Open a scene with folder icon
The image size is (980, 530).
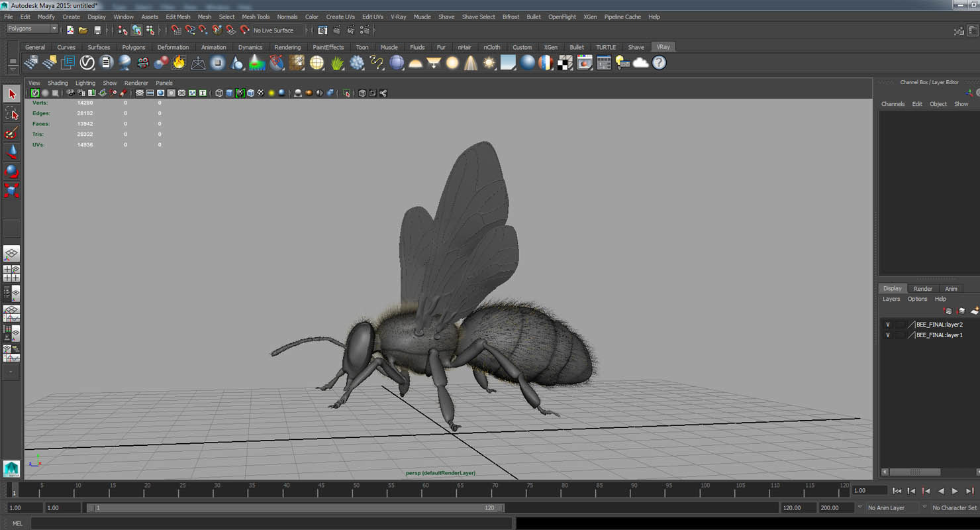83,30
